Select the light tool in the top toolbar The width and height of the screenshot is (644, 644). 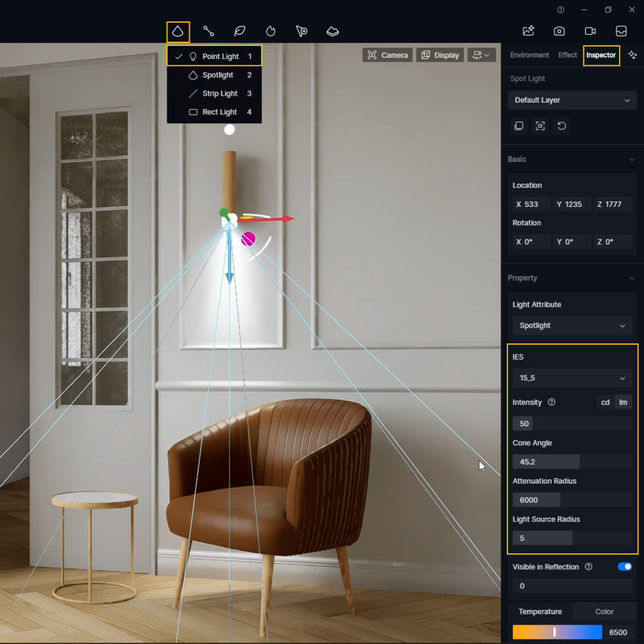click(x=177, y=31)
